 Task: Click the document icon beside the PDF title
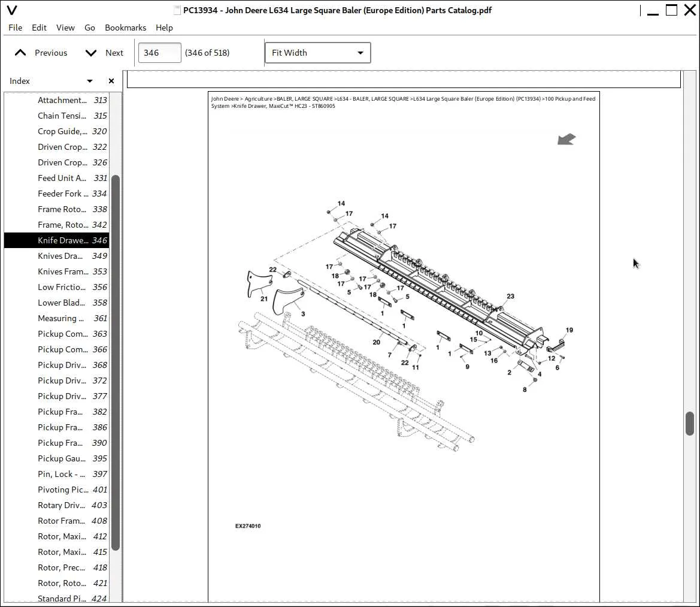pos(177,10)
